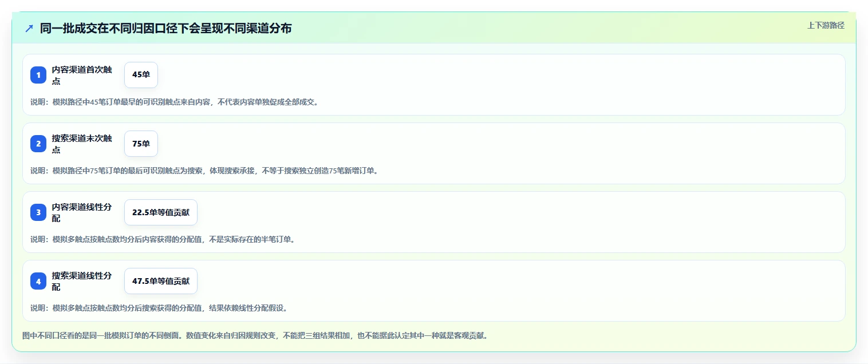This screenshot has height=364, width=868.
Task: Click the heading 同一批成交在不同归因口径下会呈现不同渠道分布
Action: (165, 29)
